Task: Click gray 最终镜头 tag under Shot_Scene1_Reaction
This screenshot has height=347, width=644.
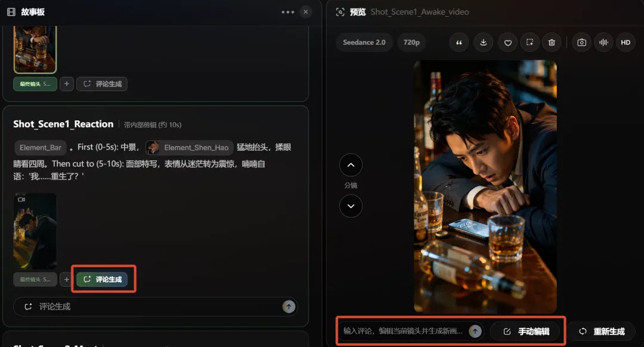Action: pos(35,279)
